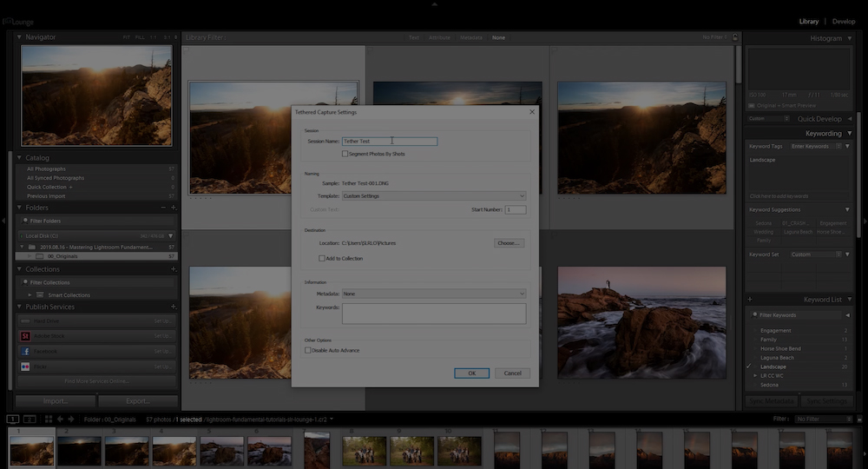Image resolution: width=868 pixels, height=469 pixels.
Task: Click the grid view vertical scrollbar
Action: [x=739, y=65]
